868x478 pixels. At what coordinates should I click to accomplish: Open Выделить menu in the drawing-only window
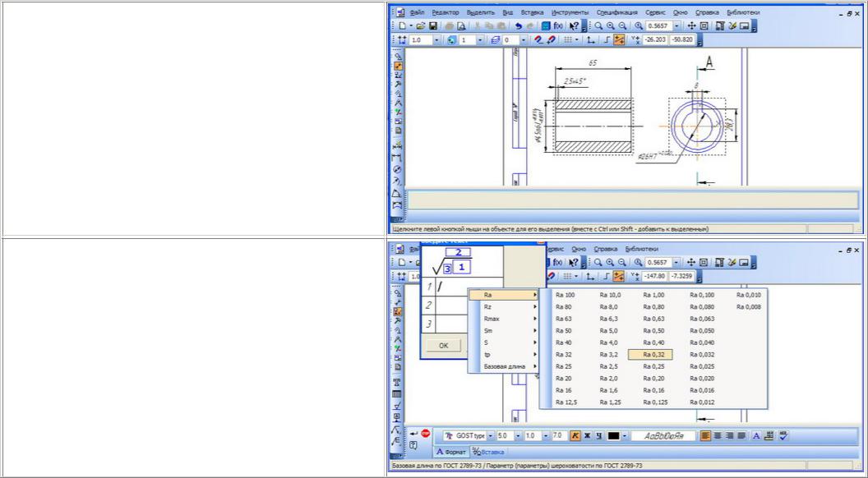[481, 12]
